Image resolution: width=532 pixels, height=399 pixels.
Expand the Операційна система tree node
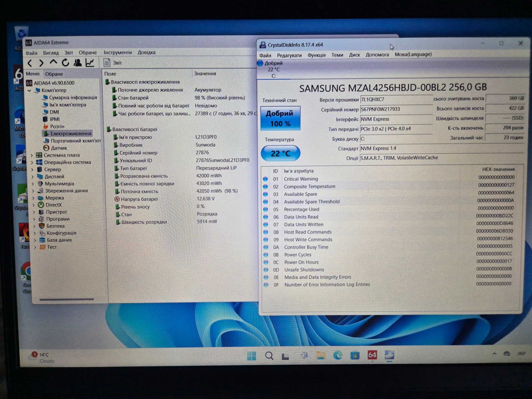tap(32, 162)
